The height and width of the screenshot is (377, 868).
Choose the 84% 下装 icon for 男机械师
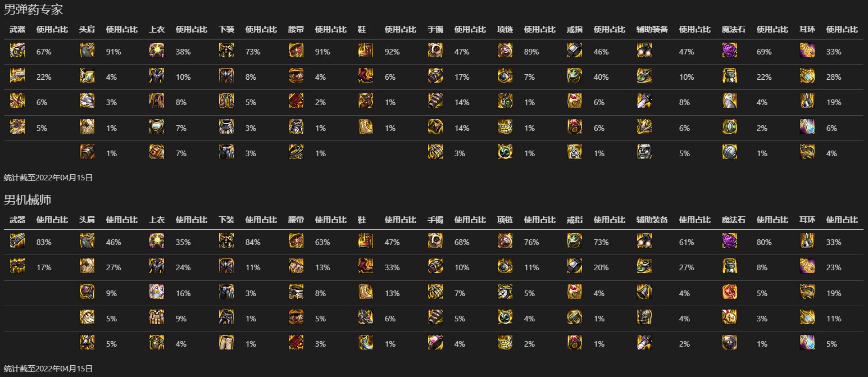click(226, 242)
